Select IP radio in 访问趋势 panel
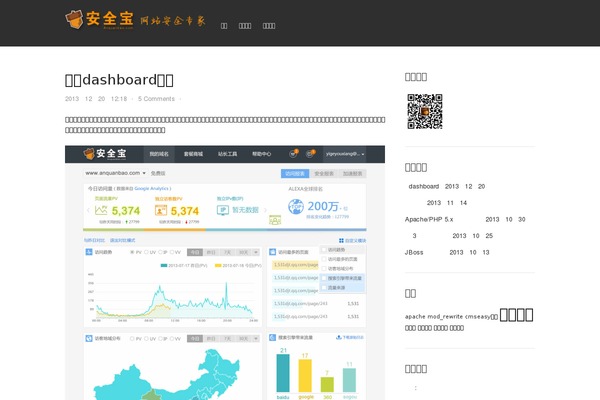600x400 pixels. pos(160,252)
